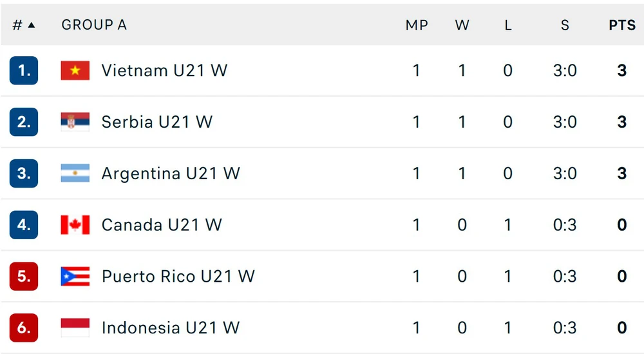The height and width of the screenshot is (354, 644).
Task: Open Vietnam U21 W team link
Action: coord(164,70)
